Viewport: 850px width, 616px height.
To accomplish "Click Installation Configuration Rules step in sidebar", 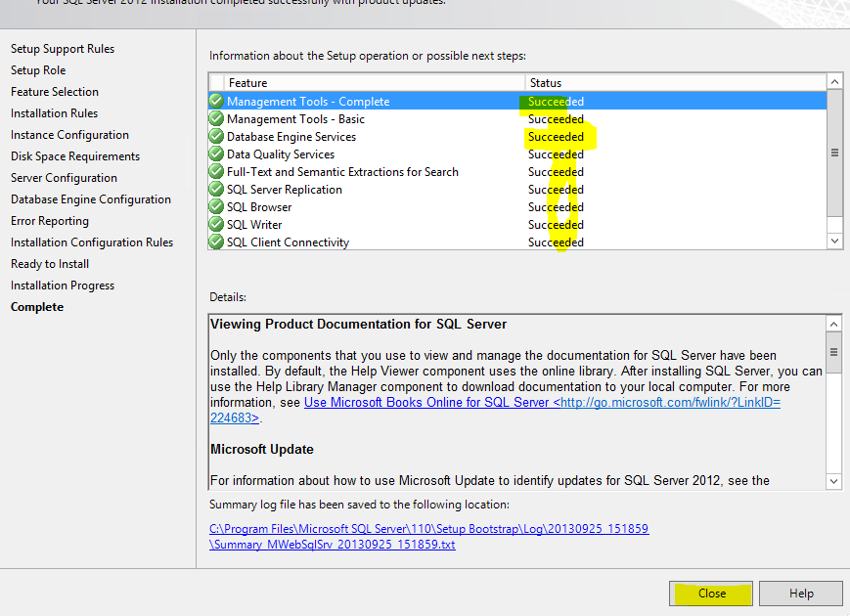I will point(92,242).
